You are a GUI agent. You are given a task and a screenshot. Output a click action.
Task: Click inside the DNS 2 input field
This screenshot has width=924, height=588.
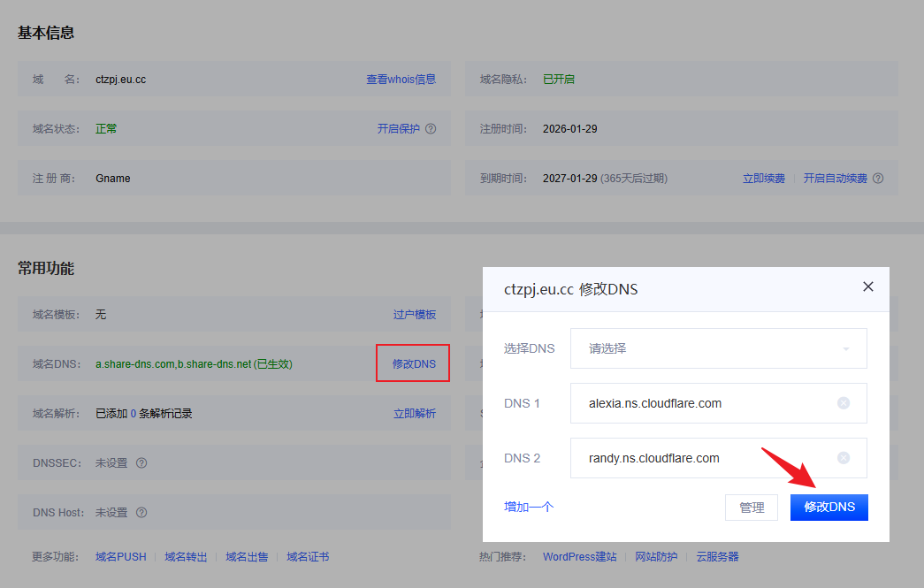699,458
